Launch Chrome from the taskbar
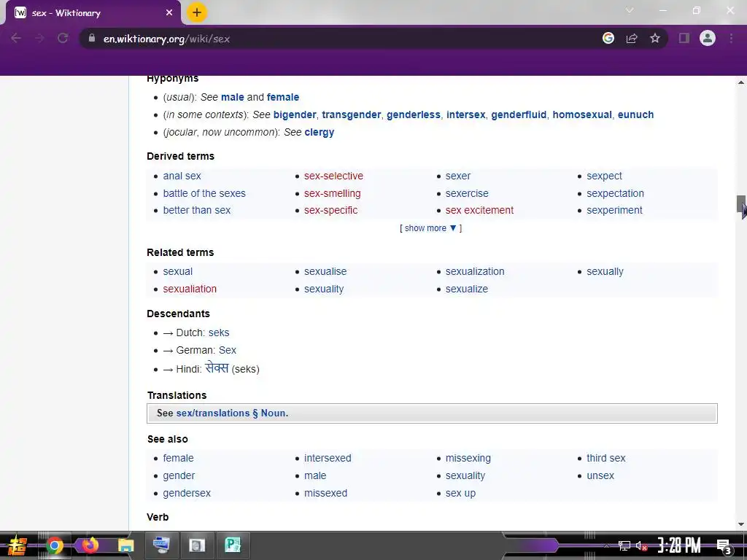This screenshot has height=560, width=747. tap(54, 545)
